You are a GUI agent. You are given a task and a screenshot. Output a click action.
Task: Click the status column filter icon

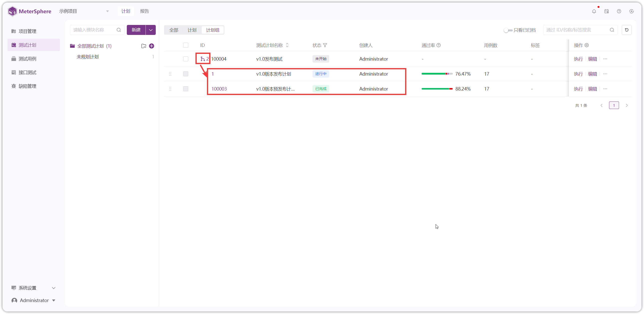click(325, 45)
